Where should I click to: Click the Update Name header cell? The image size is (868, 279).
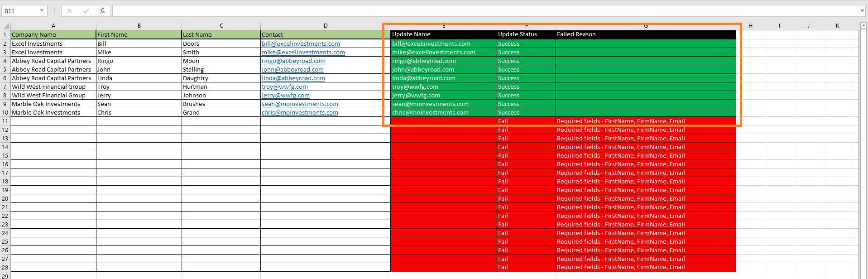(444, 34)
